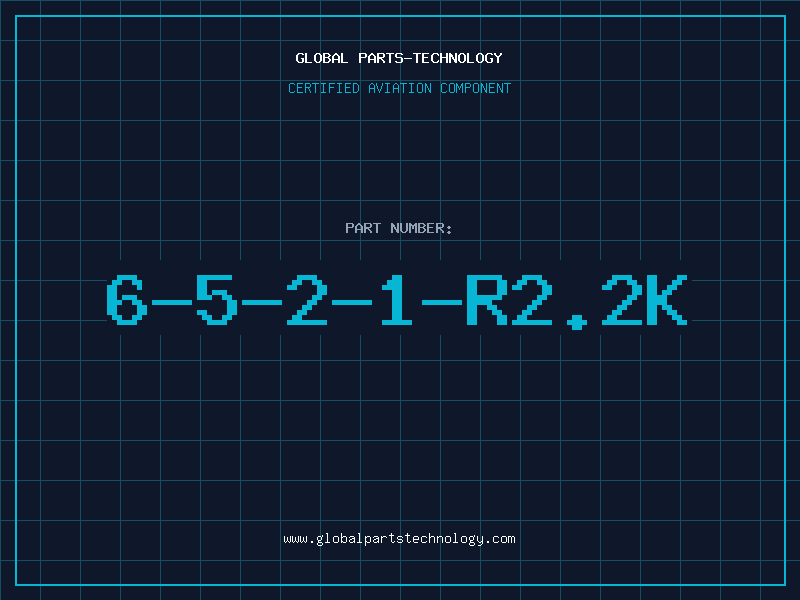Click the PART NUMBER: label
800x600 pixels.
pyautogui.click(x=399, y=228)
